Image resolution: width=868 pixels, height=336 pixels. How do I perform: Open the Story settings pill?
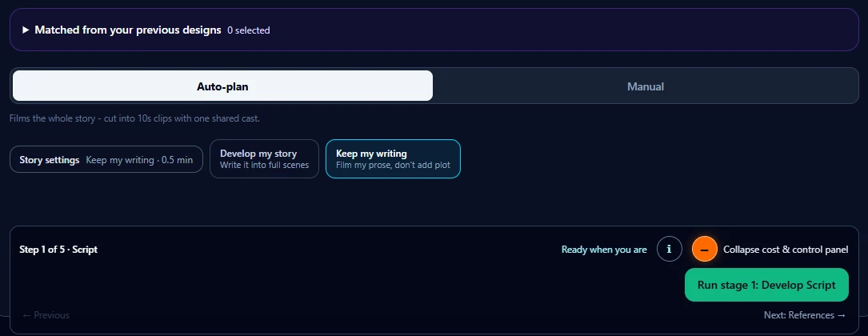click(x=106, y=160)
